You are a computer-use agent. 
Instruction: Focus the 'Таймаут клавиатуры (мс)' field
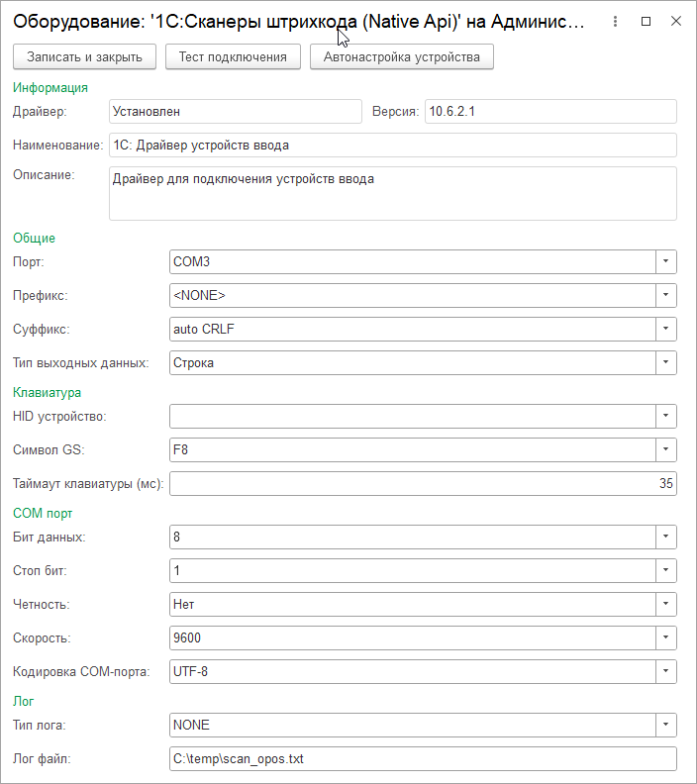423,483
